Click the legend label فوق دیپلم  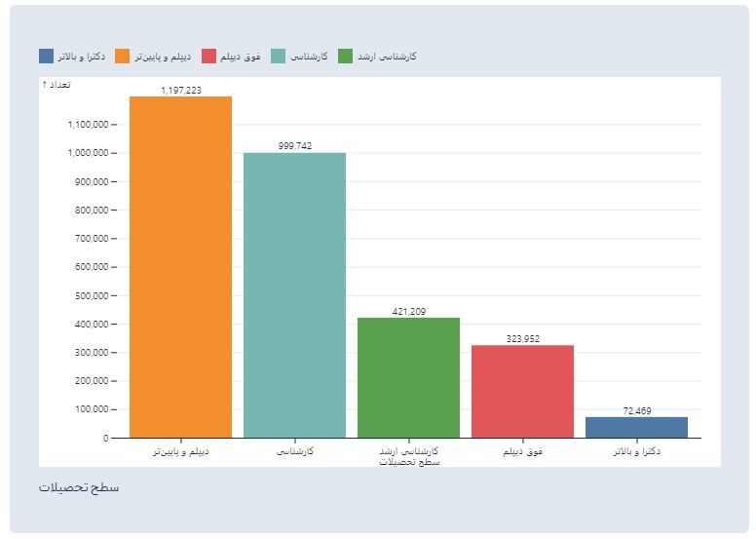click(x=240, y=57)
